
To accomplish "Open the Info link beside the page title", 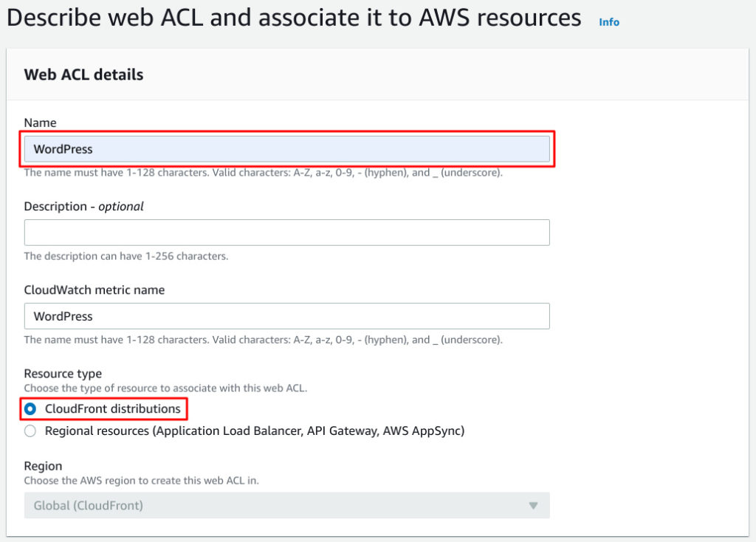I will tap(609, 22).
